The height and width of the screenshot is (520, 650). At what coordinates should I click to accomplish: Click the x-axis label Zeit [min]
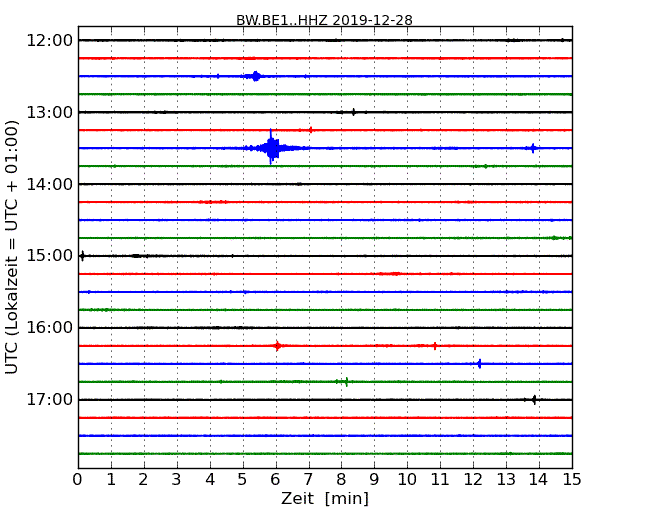[325, 498]
